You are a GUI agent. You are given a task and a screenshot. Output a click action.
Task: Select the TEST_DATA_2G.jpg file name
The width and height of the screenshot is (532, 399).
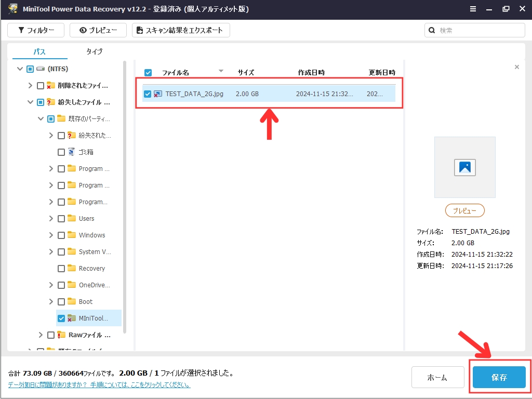[194, 94]
